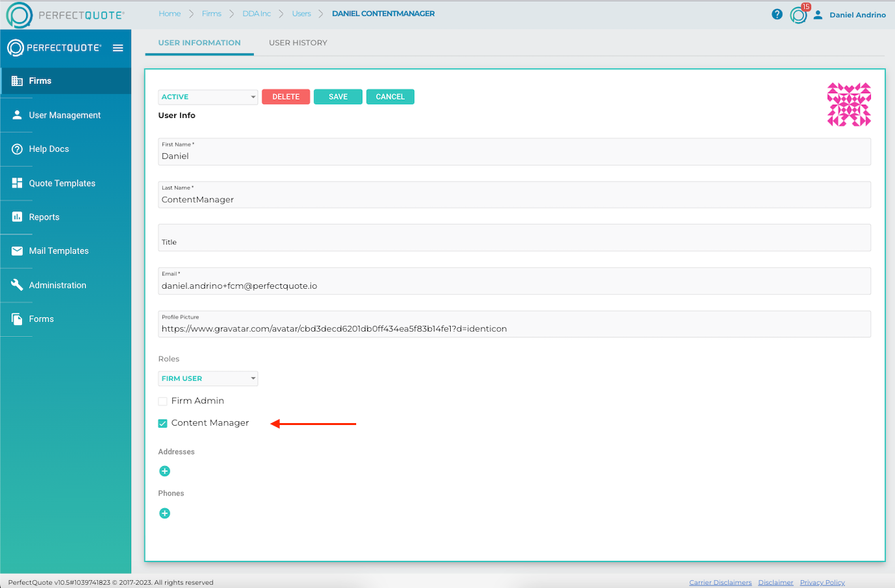Add a new phone with plus icon
This screenshot has height=588, width=895.
click(x=165, y=514)
